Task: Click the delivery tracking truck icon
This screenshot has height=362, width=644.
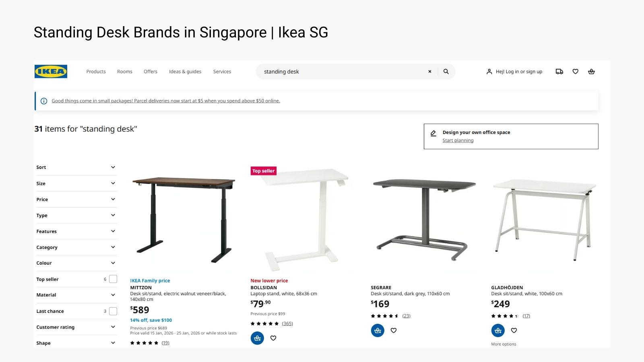Action: click(x=559, y=71)
